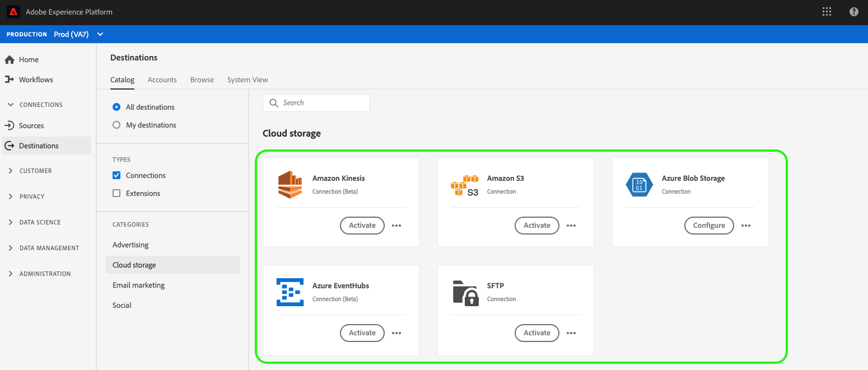Click the PRODUCTION sandbox label
Image resolution: width=868 pixels, height=370 pixels.
[27, 35]
